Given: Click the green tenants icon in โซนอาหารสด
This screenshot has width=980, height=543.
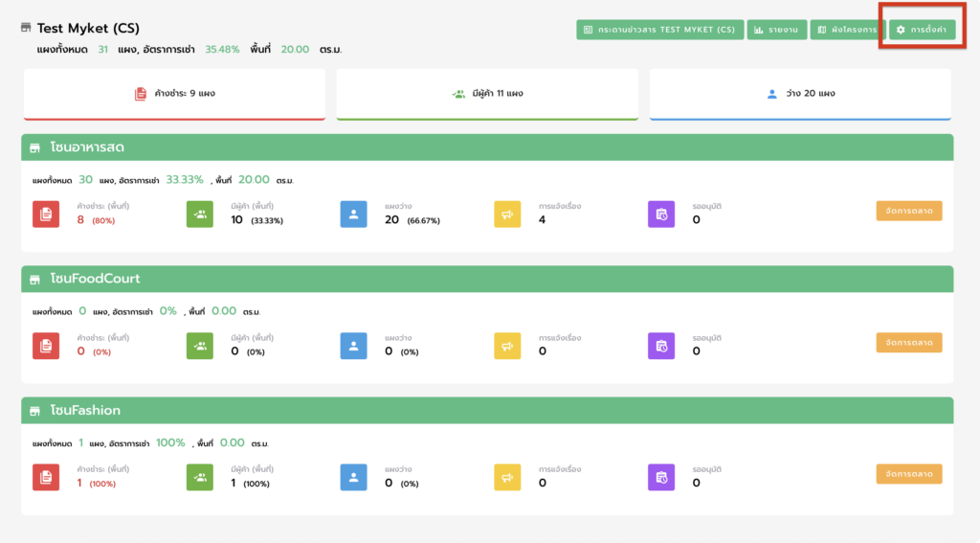Looking at the screenshot, I should coord(200,215).
